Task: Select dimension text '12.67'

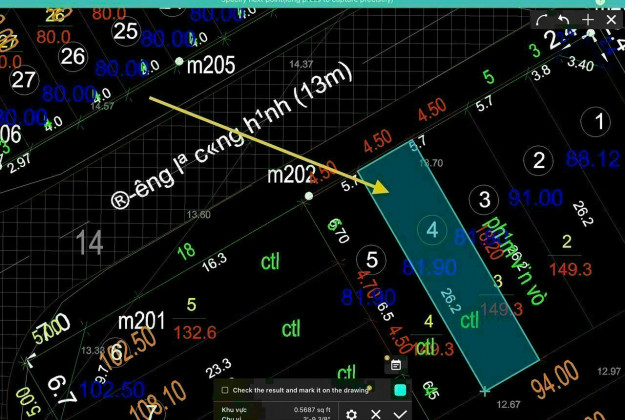Action: [509, 404]
